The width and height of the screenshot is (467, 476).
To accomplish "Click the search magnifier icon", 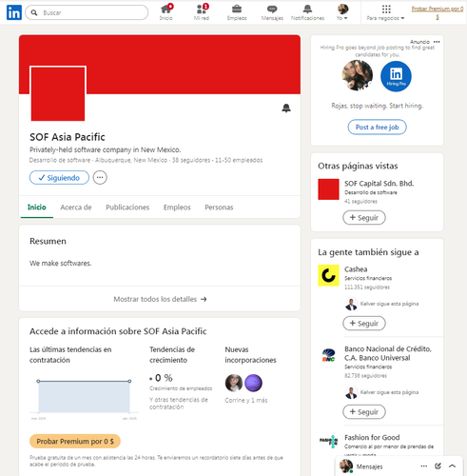I will (x=34, y=12).
